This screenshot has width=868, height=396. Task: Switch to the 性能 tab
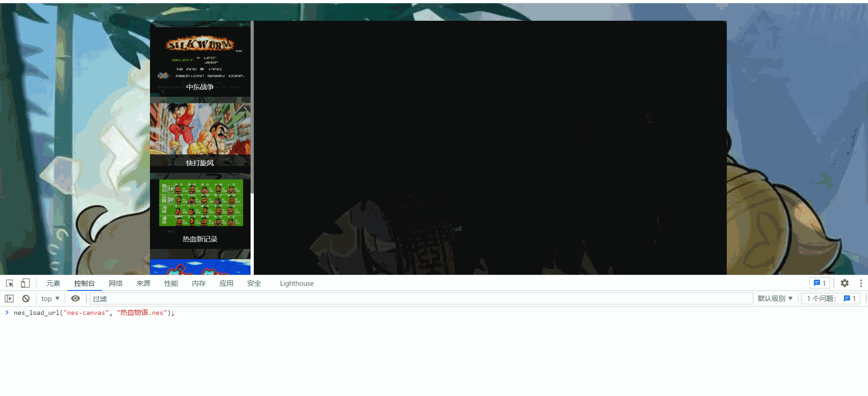pos(171,283)
